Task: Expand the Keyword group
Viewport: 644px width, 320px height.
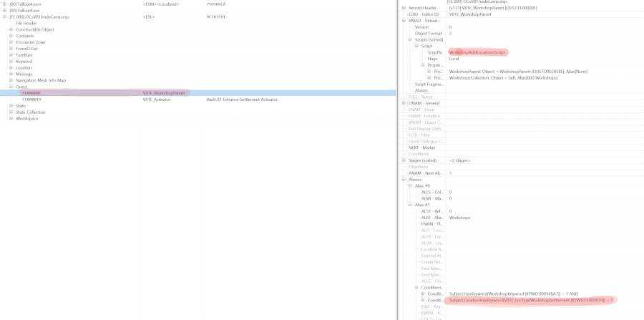Action: (x=11, y=61)
